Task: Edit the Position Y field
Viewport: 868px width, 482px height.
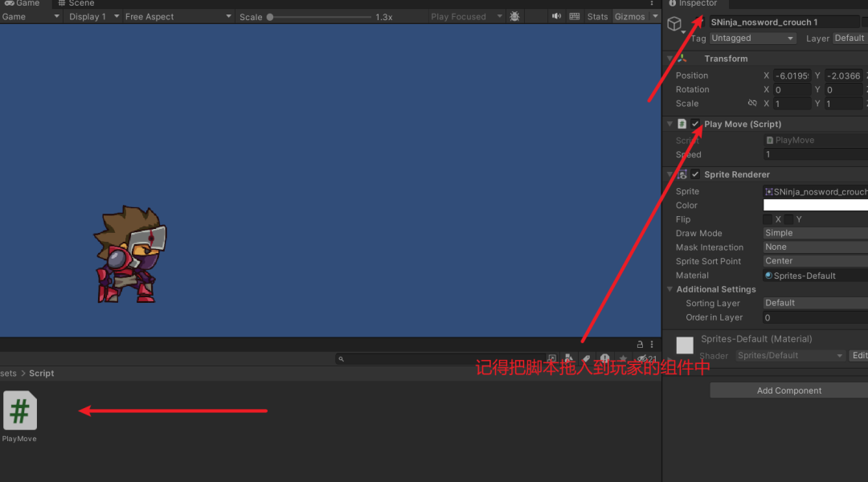Action: [844, 76]
